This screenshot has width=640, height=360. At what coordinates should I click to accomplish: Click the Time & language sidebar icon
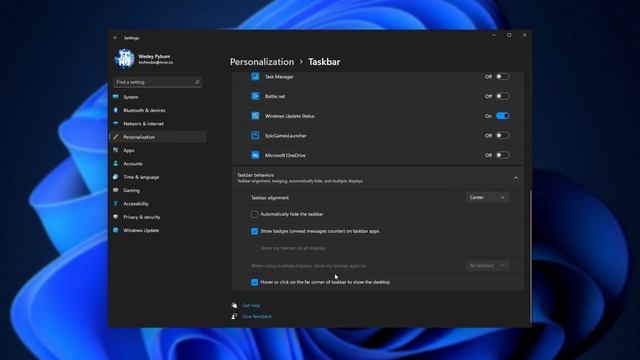pos(116,177)
